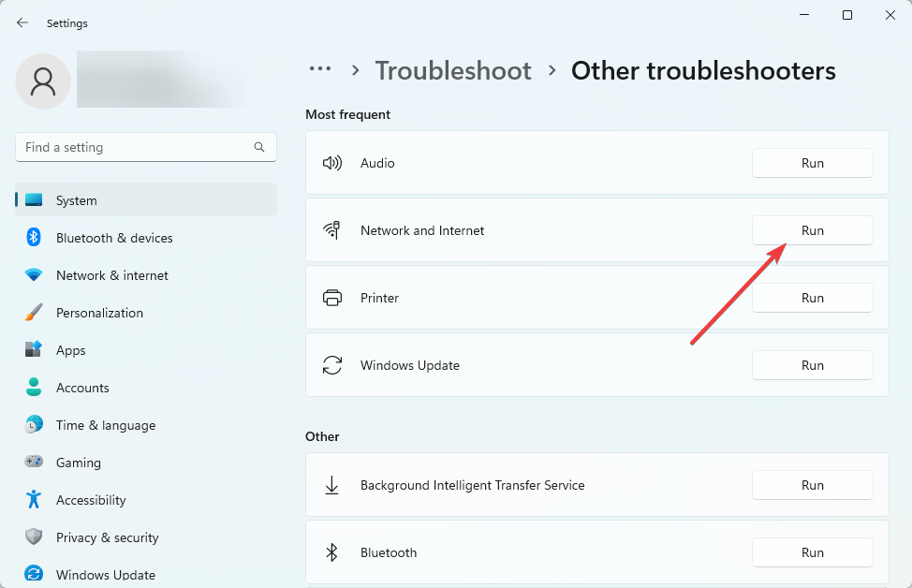
Task: Select Windows Update label in sidebar
Action: point(105,575)
